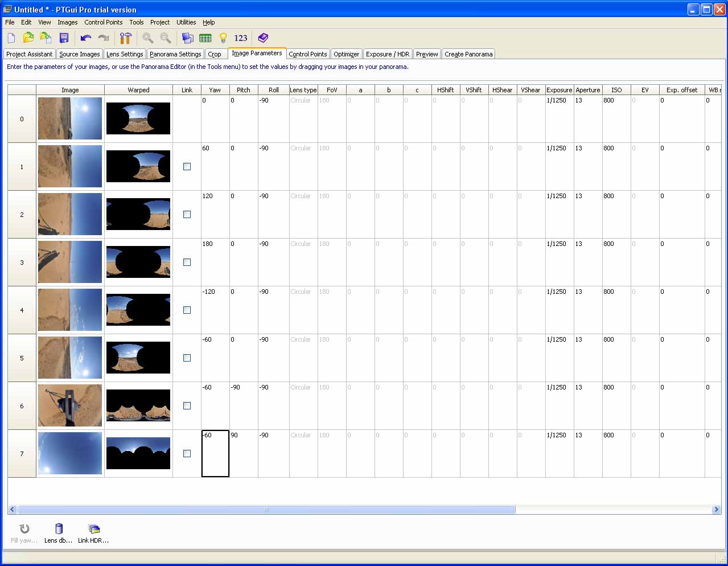The height and width of the screenshot is (566, 728).
Task: Toggle the Link checkbox for image 4
Action: point(187,310)
